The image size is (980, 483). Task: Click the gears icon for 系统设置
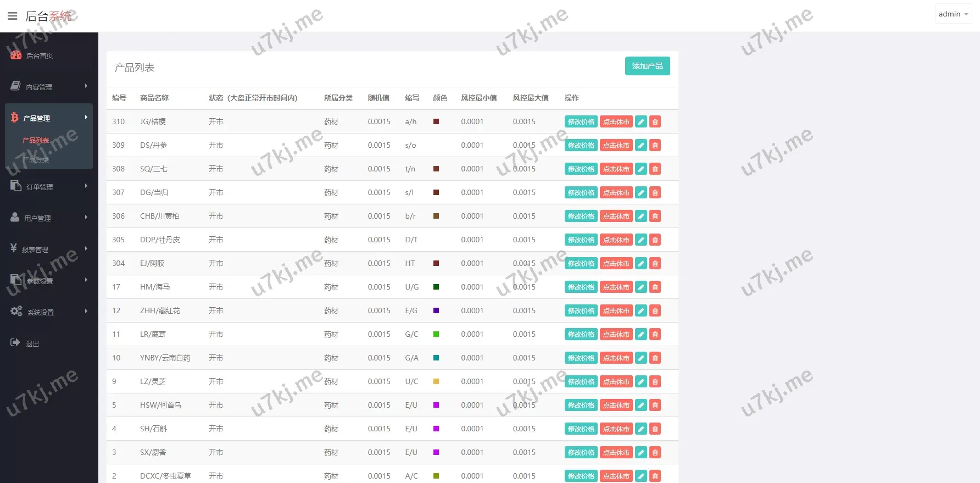click(16, 311)
